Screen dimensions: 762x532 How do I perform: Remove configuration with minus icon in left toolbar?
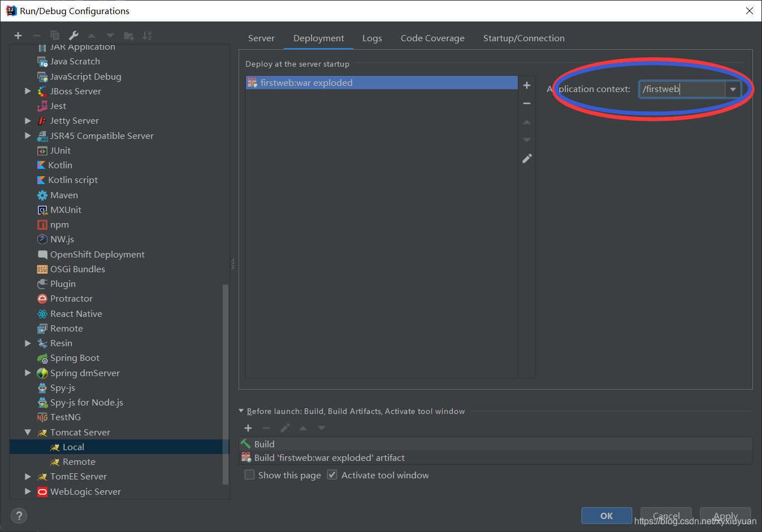tap(36, 36)
